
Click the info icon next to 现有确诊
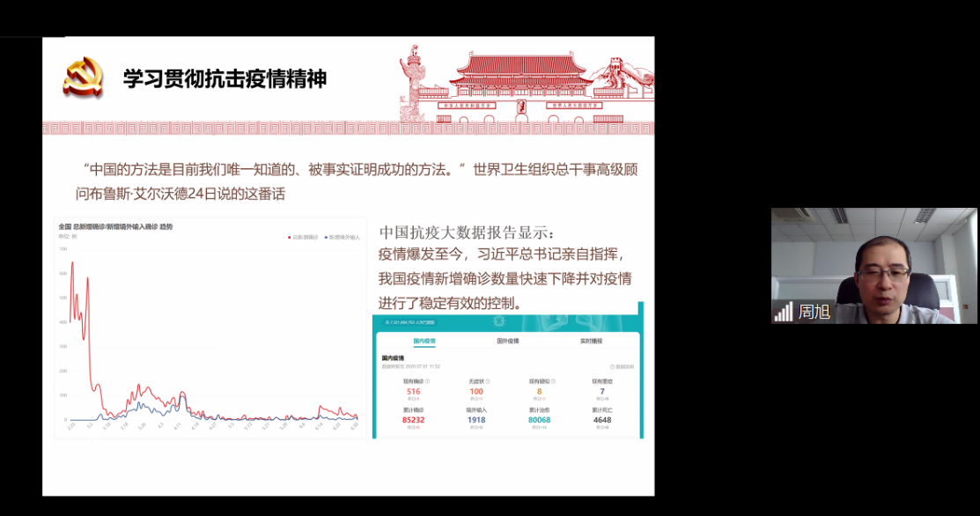point(428,381)
